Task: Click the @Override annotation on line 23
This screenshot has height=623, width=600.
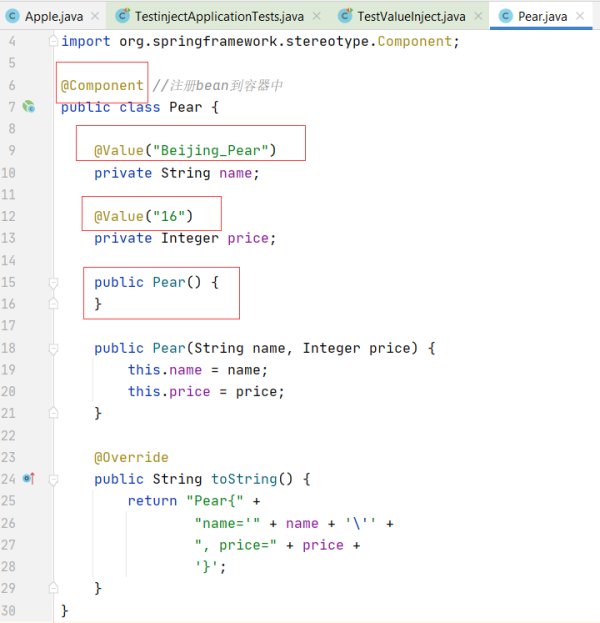Action: (x=131, y=457)
